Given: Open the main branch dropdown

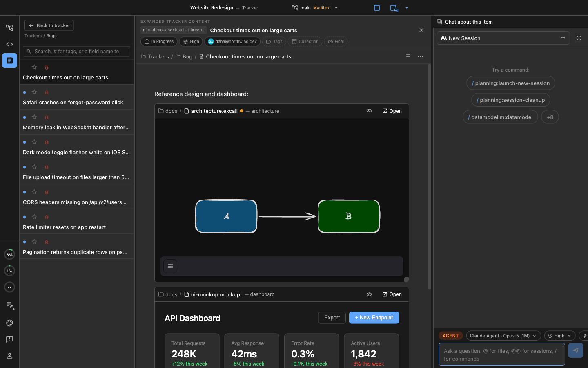Looking at the screenshot, I should click(x=315, y=8).
